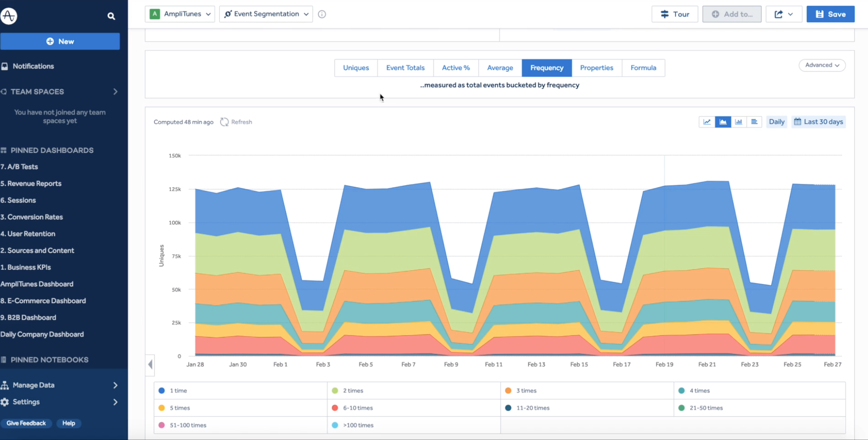Open the E-Commerce Dashboard link
Viewport: 868px width, 440px height.
click(x=43, y=301)
